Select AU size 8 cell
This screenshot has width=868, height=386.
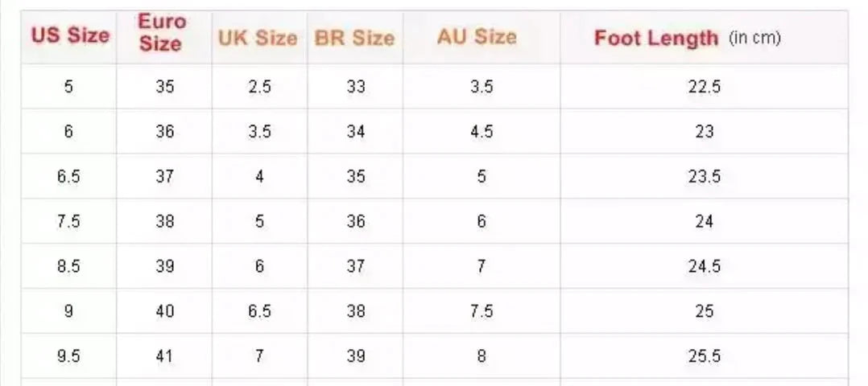coord(482,356)
